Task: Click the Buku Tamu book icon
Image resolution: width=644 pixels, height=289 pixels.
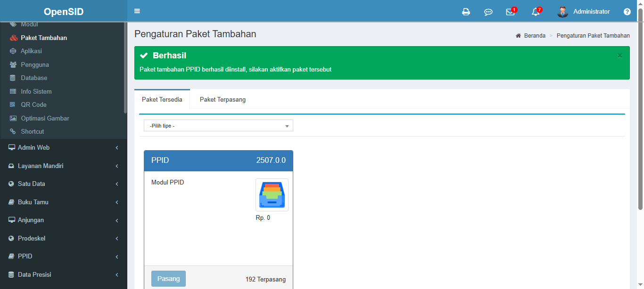Action: click(12, 202)
